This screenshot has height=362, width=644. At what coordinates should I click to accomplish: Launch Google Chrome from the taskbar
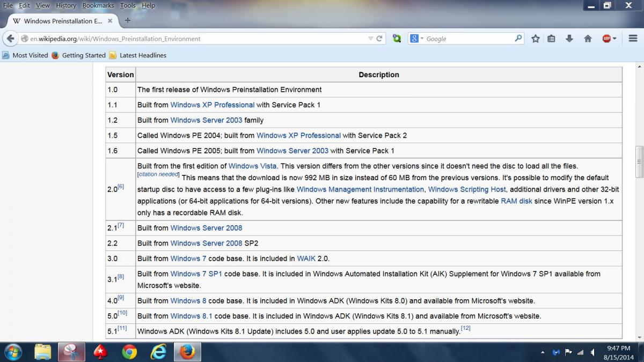tap(129, 352)
